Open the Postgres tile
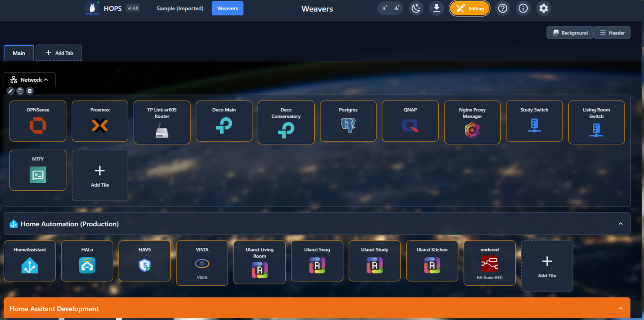Viewport: 644px width, 320px height. click(x=348, y=121)
